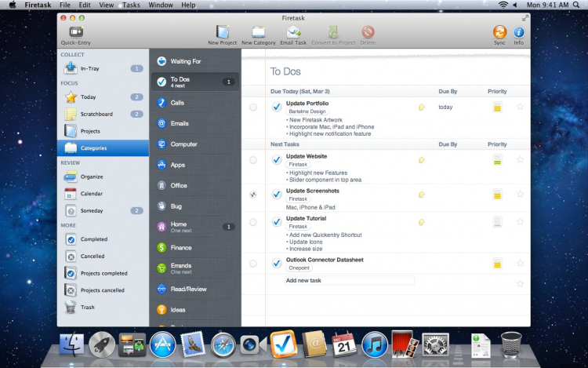Image resolution: width=588 pixels, height=368 pixels.
Task: Star the Outlook Connector Datasheet task
Action: [x=520, y=264]
